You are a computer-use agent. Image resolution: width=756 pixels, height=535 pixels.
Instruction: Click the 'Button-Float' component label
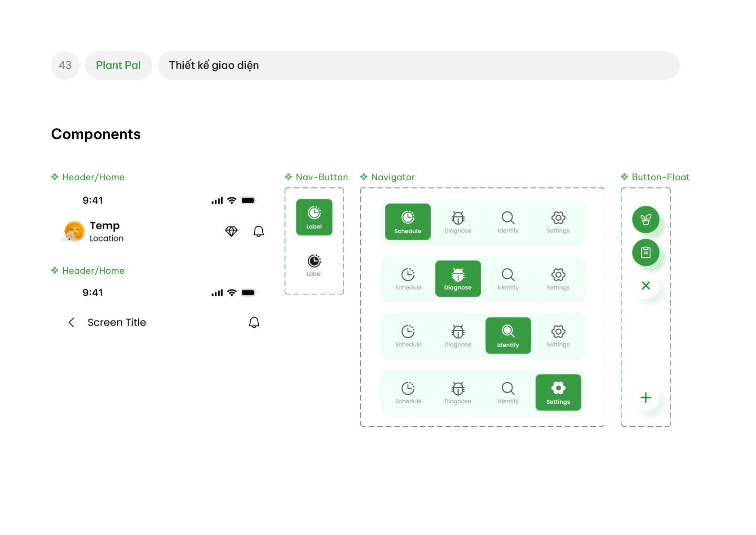[660, 177]
